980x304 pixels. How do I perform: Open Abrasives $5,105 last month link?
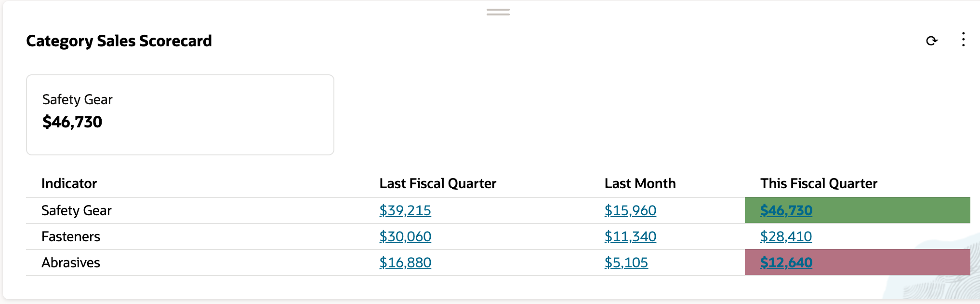(626, 263)
